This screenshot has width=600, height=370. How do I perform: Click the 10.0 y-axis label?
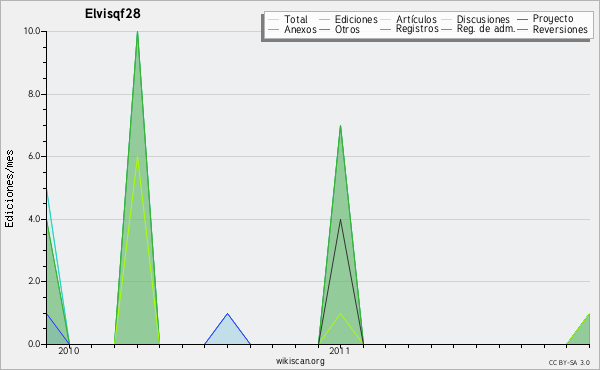32,31
